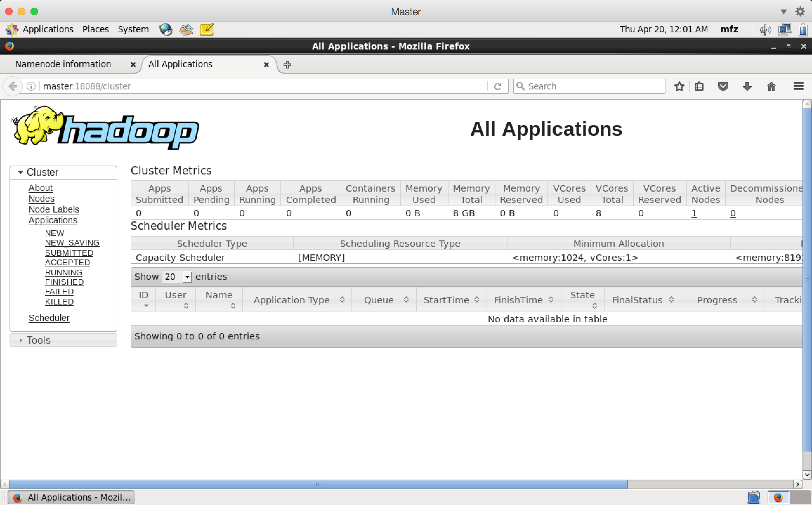Collapse the Cluster sidebar section
Image resolution: width=812 pixels, height=505 pixels.
click(21, 172)
